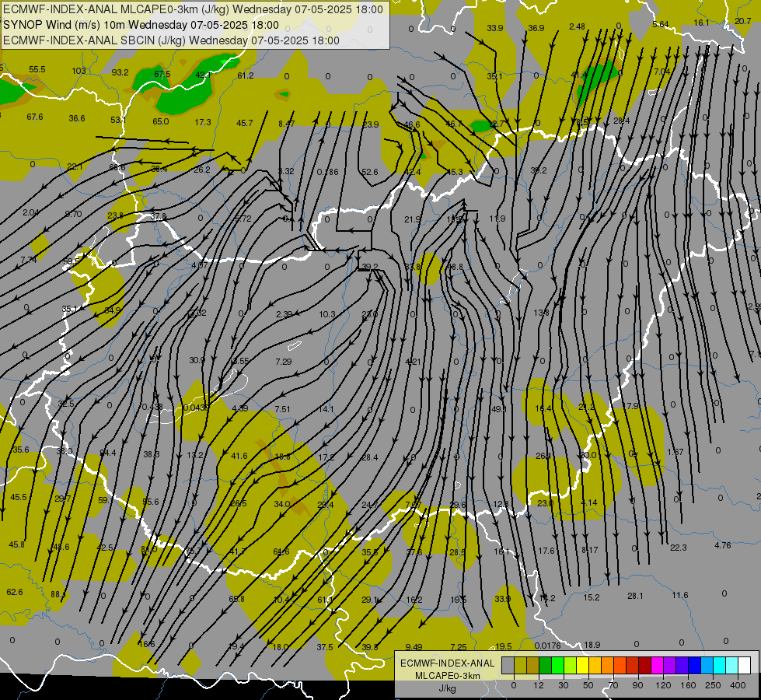
Task: Click the map value 103
Action: point(79,71)
